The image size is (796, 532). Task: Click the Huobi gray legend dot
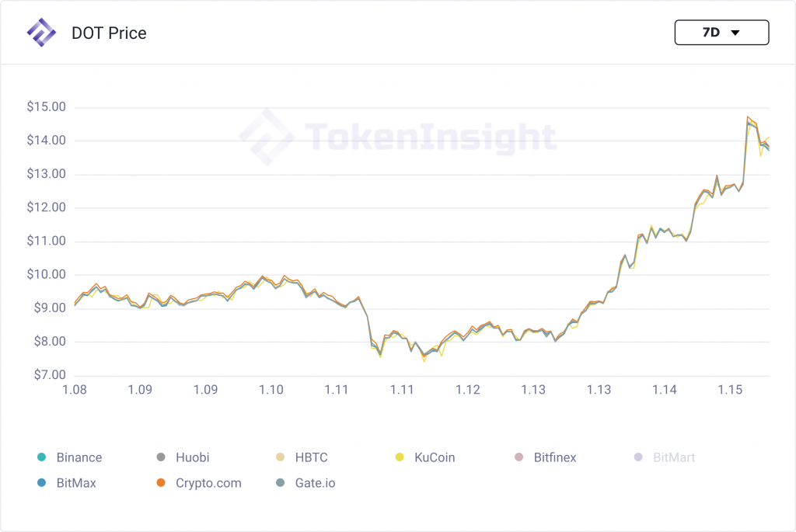(161, 457)
